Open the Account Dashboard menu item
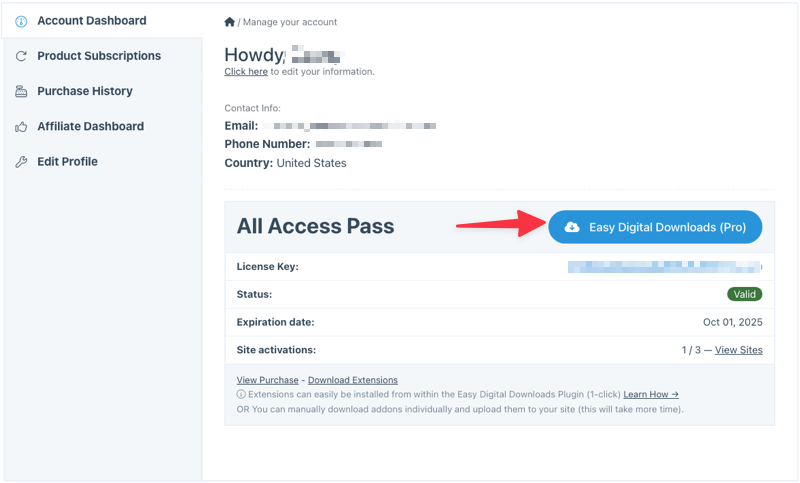Image resolution: width=800 pixels, height=483 pixels. pos(92,21)
